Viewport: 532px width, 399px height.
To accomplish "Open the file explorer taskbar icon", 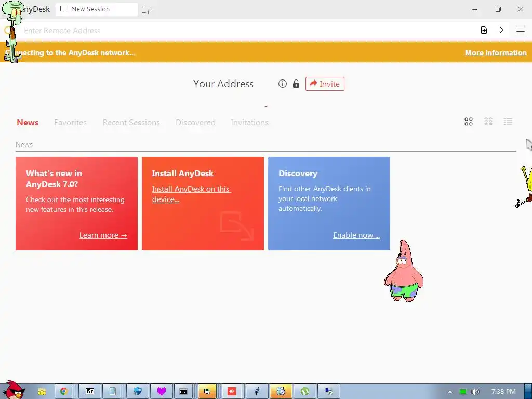I will [207, 392].
